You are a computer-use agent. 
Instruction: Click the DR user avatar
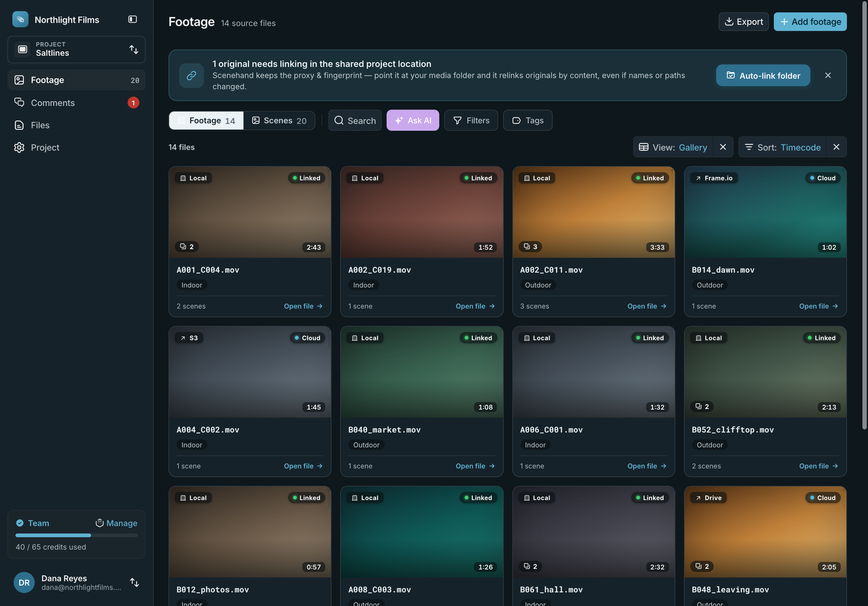(24, 582)
